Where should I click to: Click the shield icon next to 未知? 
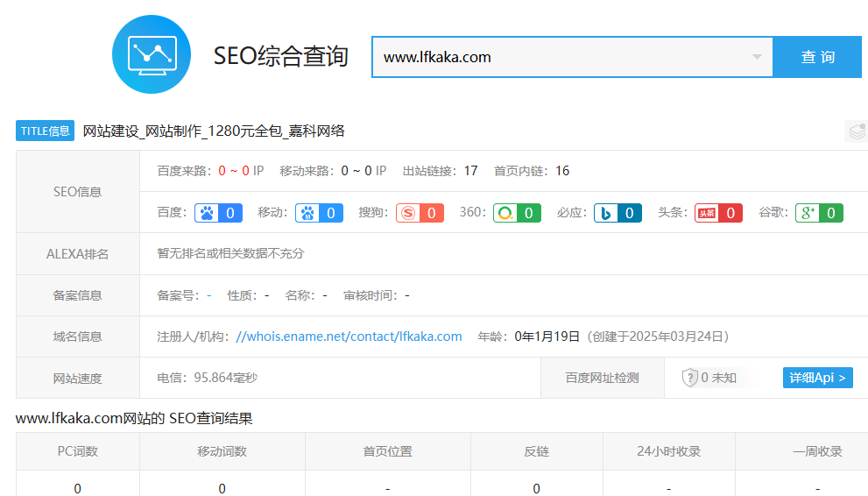tap(690, 378)
